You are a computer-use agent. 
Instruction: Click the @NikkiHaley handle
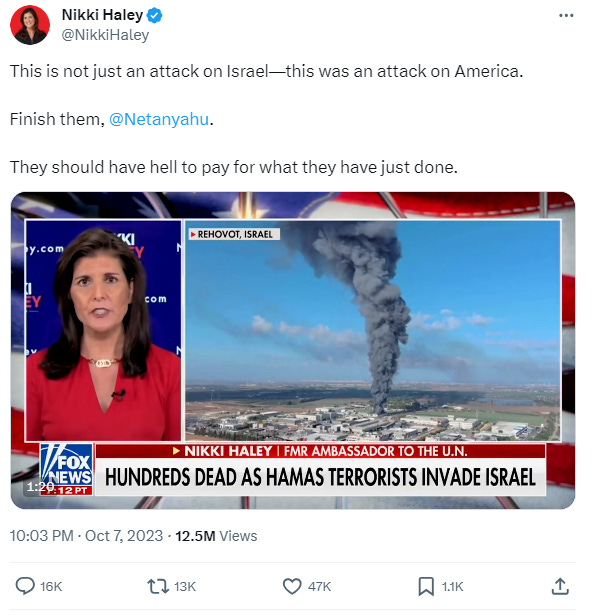[x=105, y=35]
